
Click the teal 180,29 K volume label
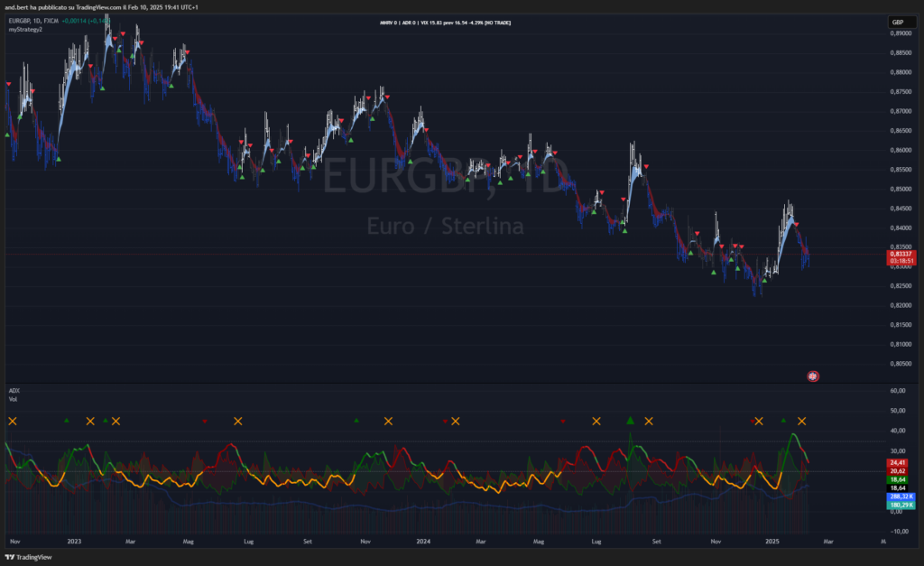pyautogui.click(x=901, y=505)
